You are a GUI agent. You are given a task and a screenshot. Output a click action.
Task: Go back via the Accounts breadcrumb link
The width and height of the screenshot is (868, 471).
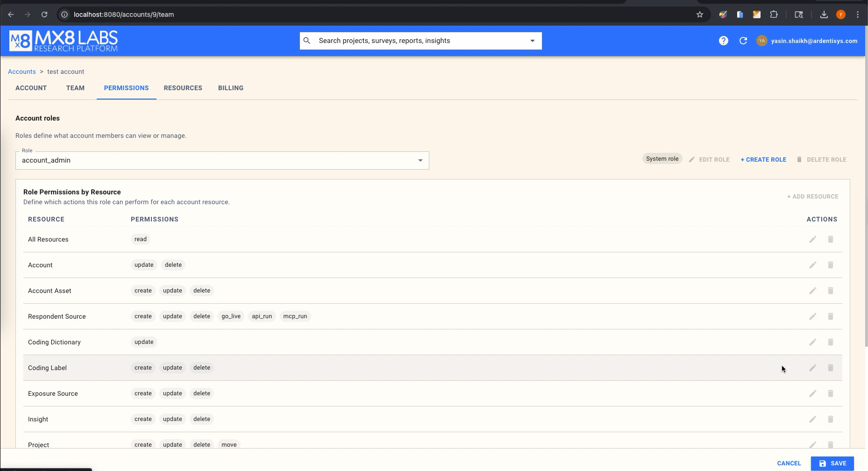[21, 71]
